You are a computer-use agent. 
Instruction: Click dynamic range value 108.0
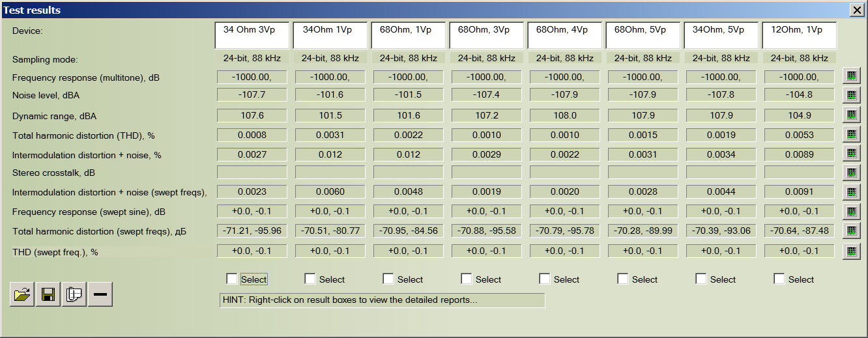pyautogui.click(x=565, y=115)
